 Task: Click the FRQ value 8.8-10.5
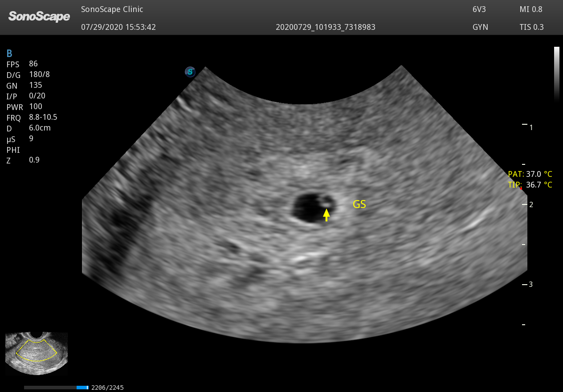[43, 117]
